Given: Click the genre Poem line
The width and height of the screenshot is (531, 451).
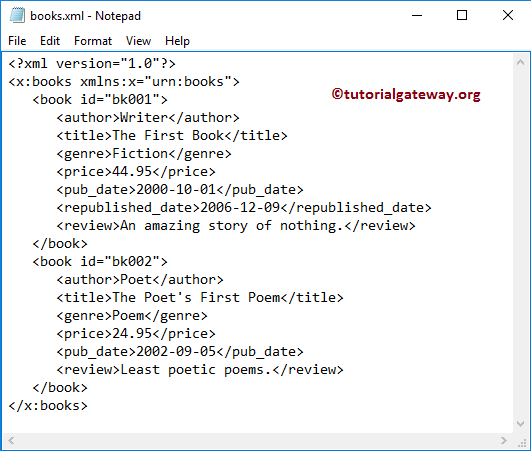Looking at the screenshot, I should point(132,316).
